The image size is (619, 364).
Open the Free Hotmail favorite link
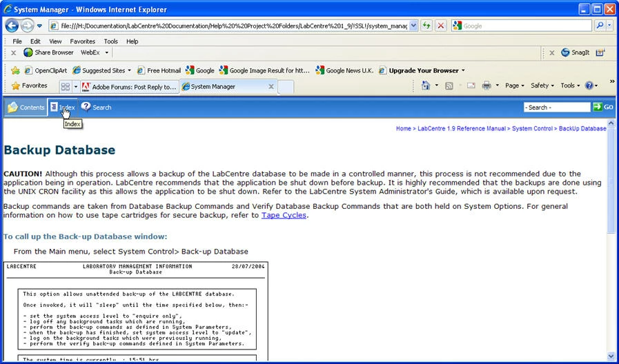tap(159, 70)
